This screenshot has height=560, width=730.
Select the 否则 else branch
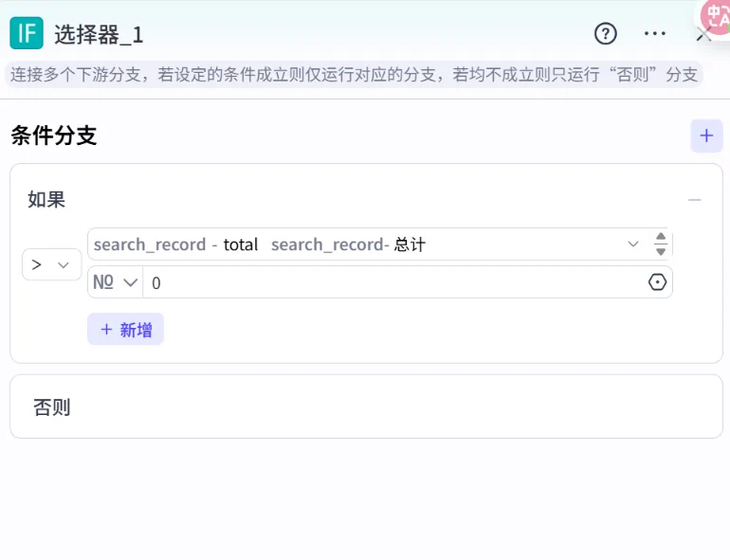pos(52,407)
